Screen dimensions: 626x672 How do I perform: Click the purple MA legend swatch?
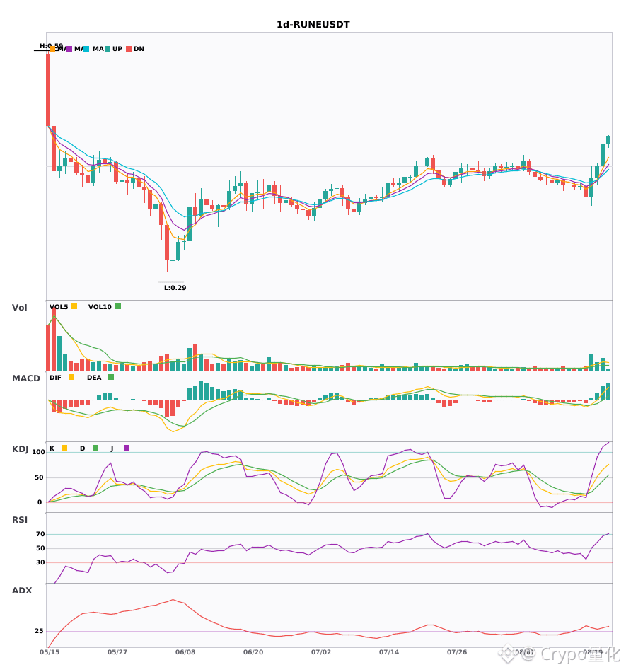click(x=69, y=49)
